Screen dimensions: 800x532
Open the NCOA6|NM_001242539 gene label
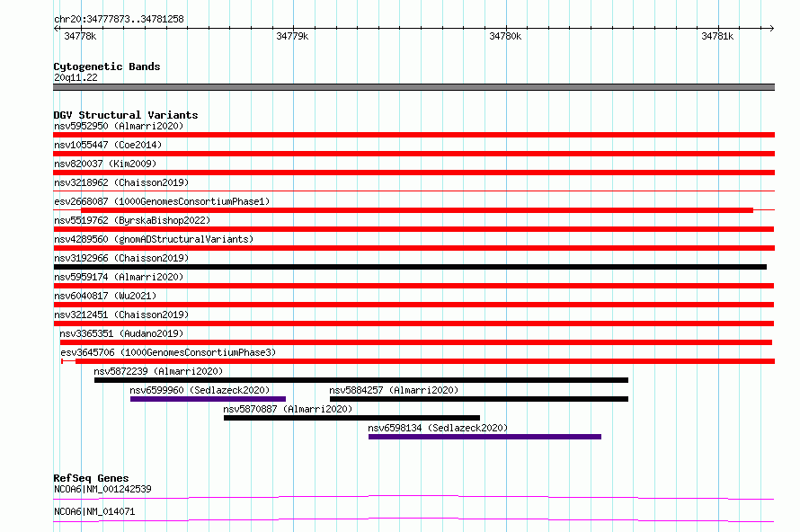pyautogui.click(x=102, y=489)
